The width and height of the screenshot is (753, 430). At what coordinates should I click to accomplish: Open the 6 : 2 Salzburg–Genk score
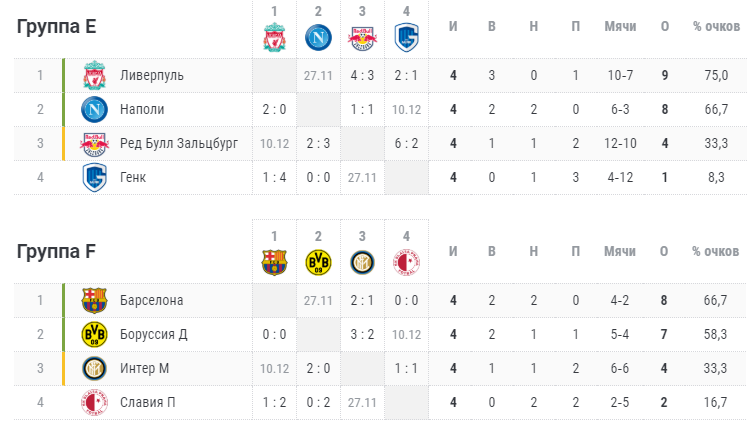406,144
